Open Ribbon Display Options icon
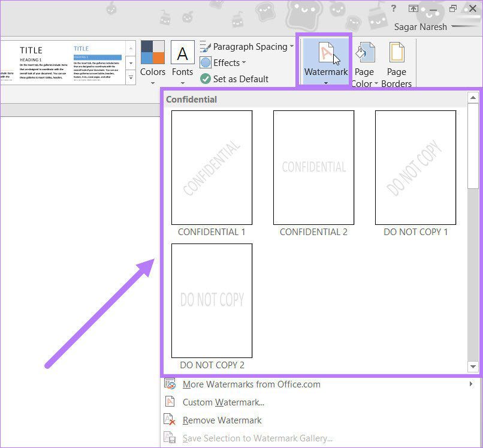Screen dimensions: 483x448 point(413,8)
